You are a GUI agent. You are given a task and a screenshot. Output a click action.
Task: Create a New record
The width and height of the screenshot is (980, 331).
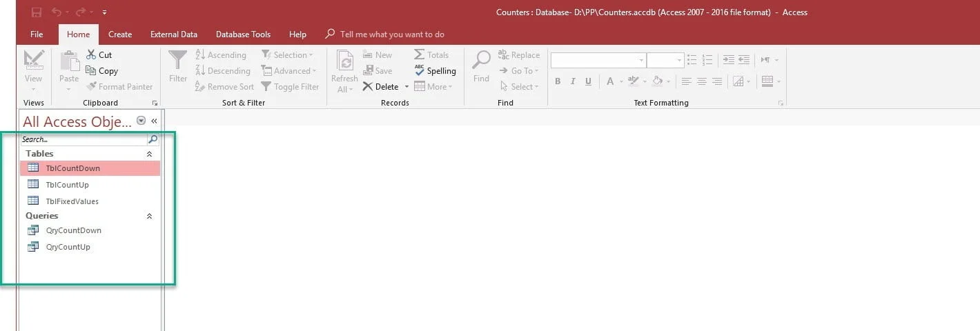point(378,54)
